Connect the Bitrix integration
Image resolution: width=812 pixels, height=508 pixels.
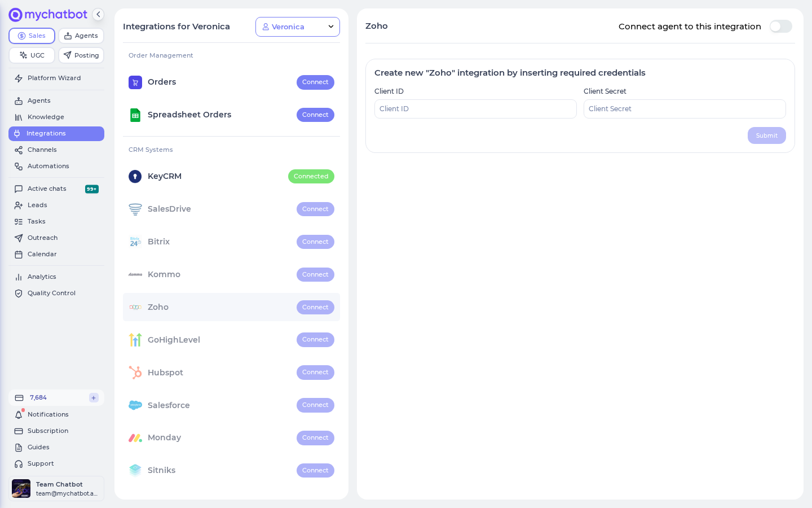coord(315,242)
